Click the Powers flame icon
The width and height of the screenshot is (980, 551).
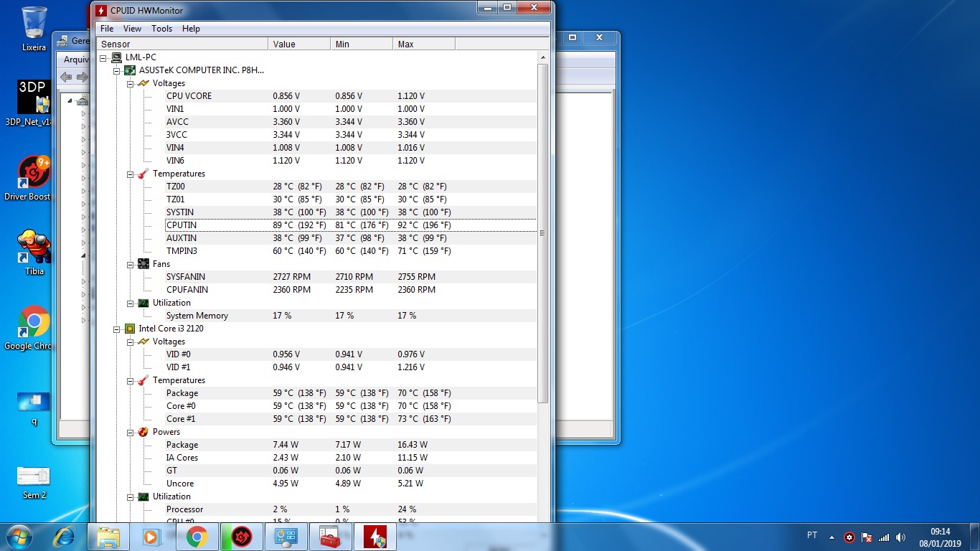pyautogui.click(x=143, y=432)
